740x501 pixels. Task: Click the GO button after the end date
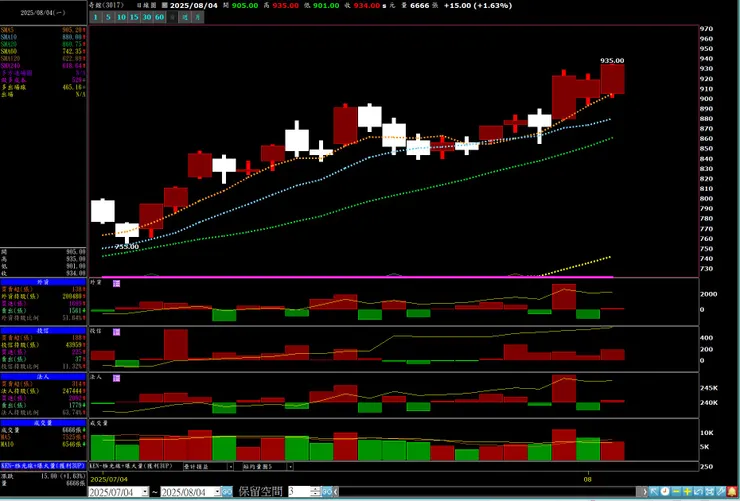227,492
